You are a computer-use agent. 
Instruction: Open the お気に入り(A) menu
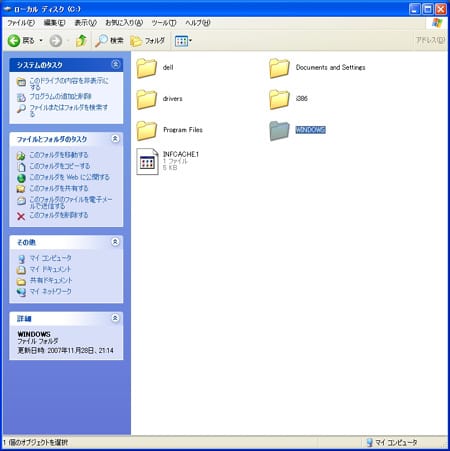(124, 23)
